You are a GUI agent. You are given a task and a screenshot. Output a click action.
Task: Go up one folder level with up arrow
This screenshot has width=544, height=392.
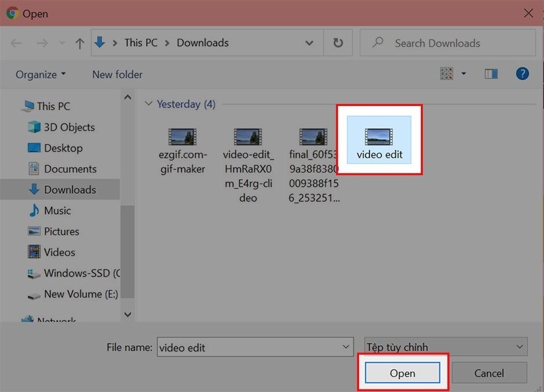pyautogui.click(x=80, y=43)
